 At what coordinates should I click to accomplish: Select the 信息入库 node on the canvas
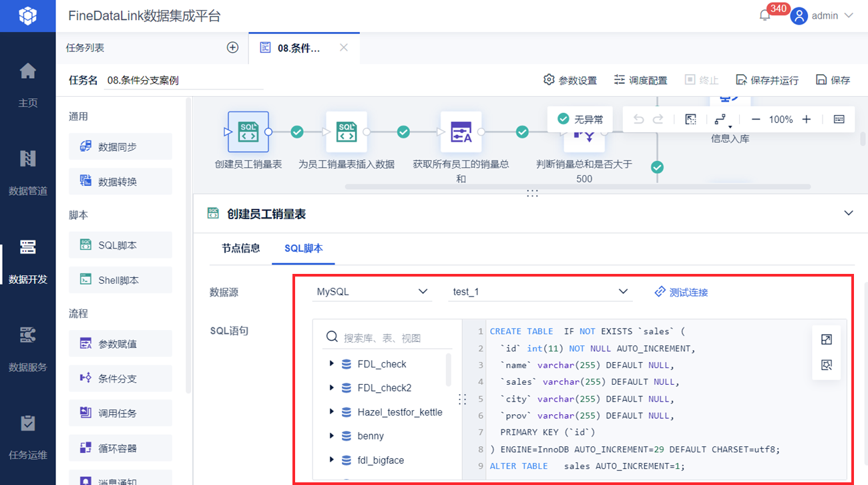(x=730, y=139)
